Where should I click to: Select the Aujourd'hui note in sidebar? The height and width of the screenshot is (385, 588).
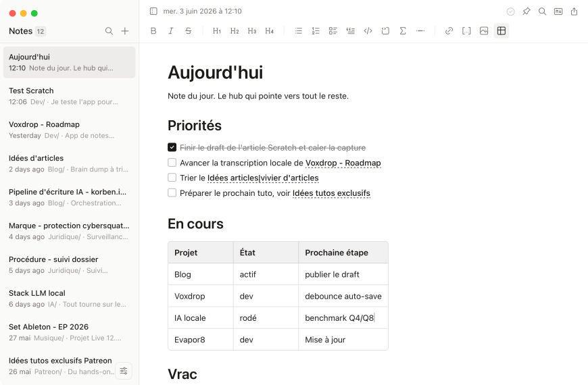pos(70,62)
